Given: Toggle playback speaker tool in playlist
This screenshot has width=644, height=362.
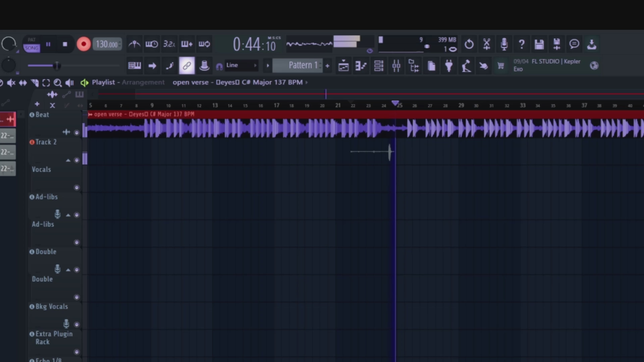Looking at the screenshot, I should 69,83.
